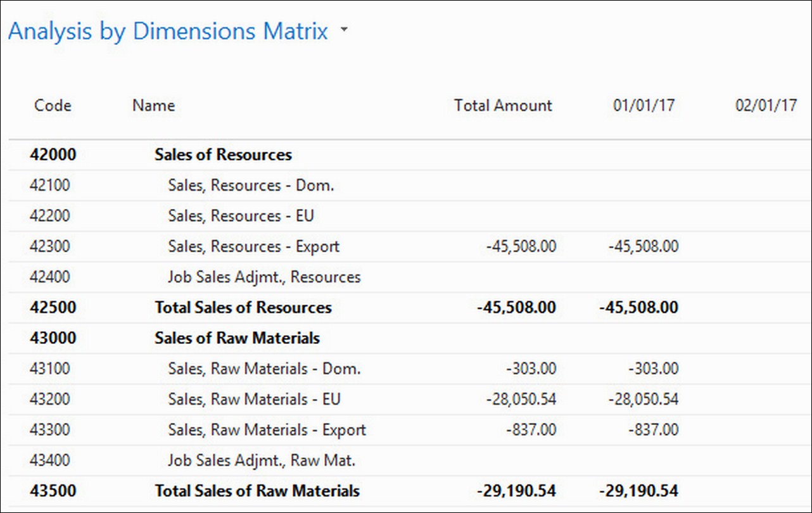812x513 pixels.
Task: Click Total Amount -303.00 for Raw Materials Dom.
Action: (x=531, y=368)
